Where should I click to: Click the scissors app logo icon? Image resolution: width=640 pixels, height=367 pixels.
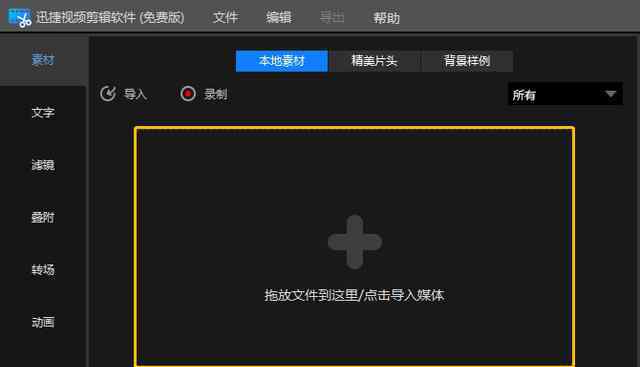tap(20, 18)
